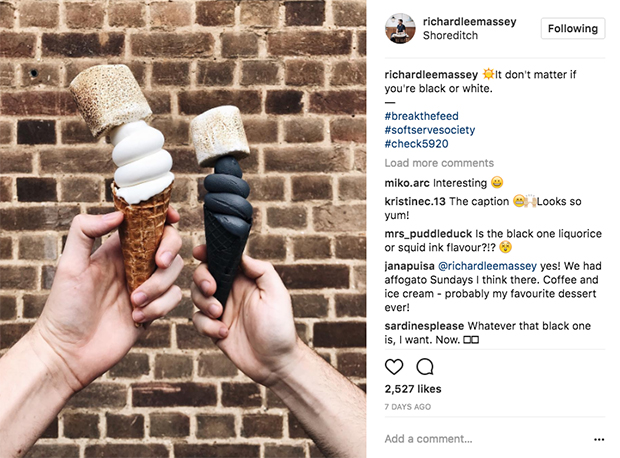This screenshot has width=620, height=458.
Task: Like the post with the heart icon
Action: [x=394, y=367]
